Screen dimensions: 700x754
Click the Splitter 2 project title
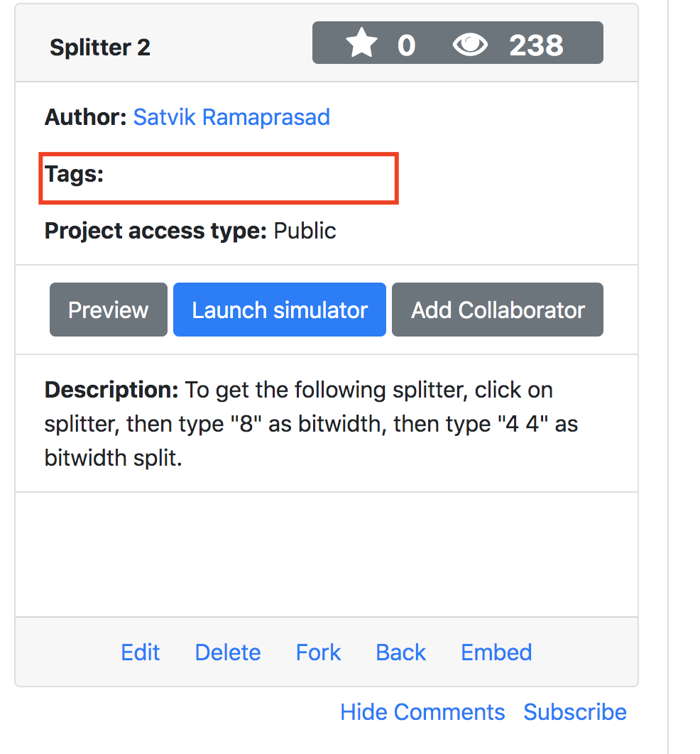[99, 47]
